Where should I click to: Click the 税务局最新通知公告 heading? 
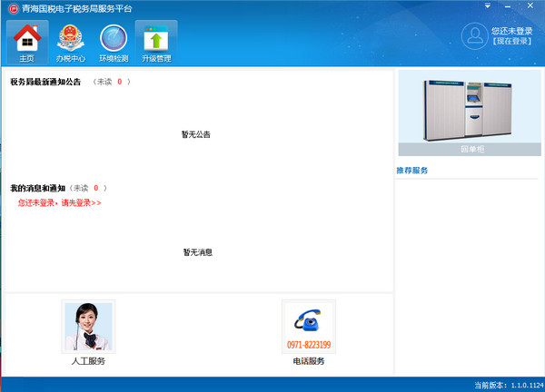(45, 82)
